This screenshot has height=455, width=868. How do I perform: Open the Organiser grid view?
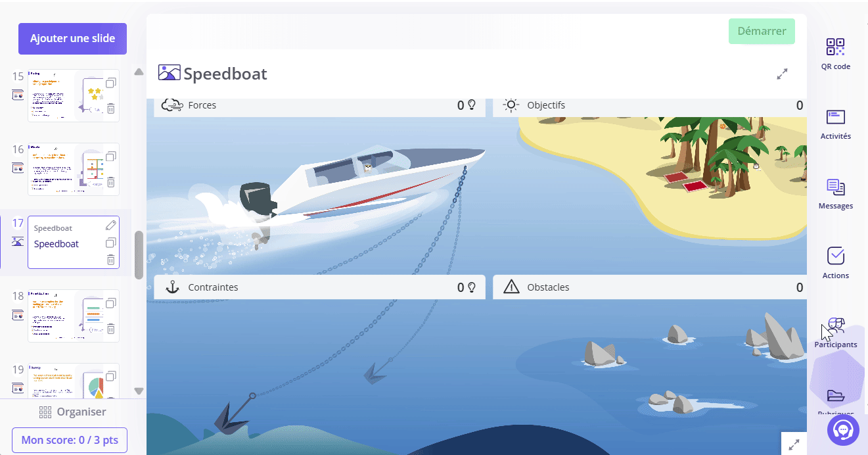(x=72, y=412)
